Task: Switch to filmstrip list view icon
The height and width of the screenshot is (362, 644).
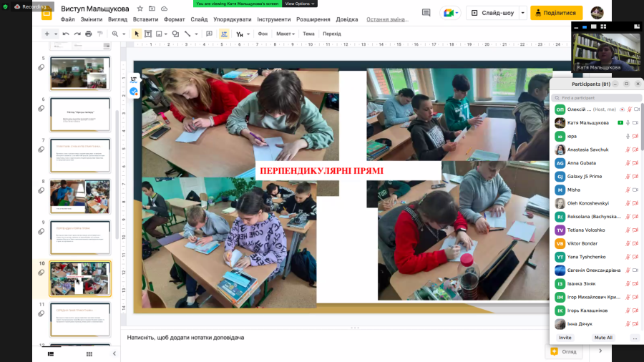Action: tap(51, 354)
